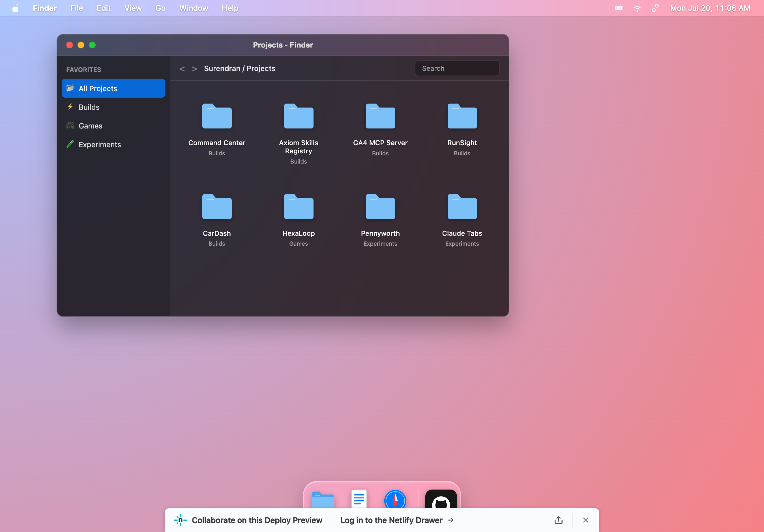764x532 pixels.
Task: Open the Edit menu
Action: pos(104,8)
